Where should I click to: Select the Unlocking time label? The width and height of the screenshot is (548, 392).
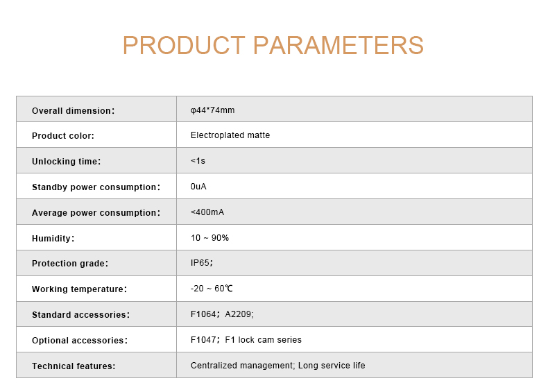tap(66, 161)
